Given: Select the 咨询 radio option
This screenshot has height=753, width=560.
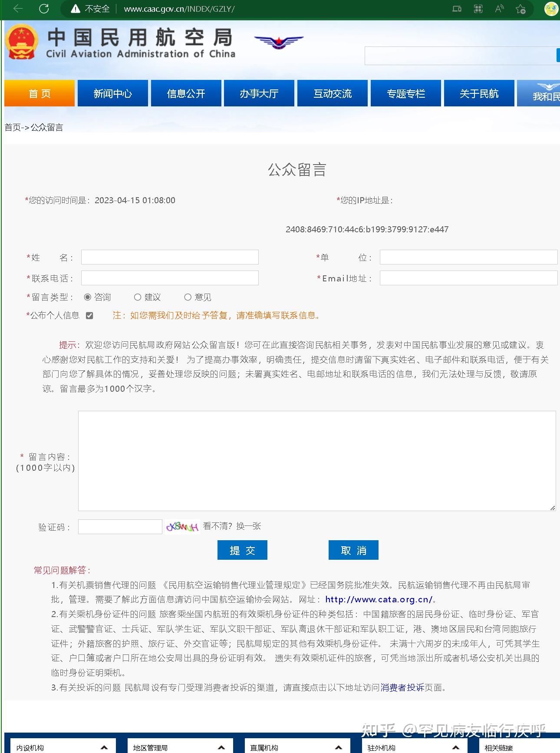Looking at the screenshot, I should coord(88,297).
